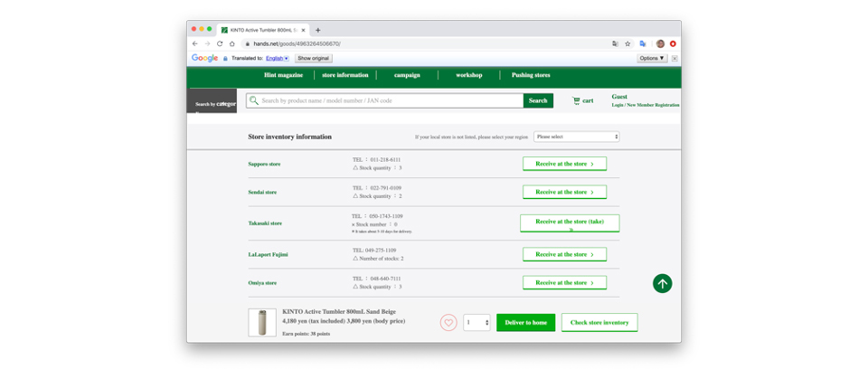Close the Google Translate bar
This screenshot has height=369, width=868.
[x=675, y=58]
